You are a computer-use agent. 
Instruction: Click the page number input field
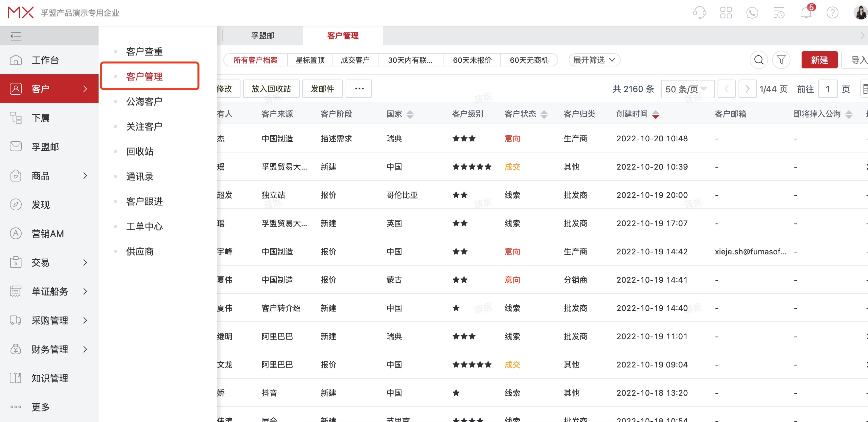pos(828,89)
